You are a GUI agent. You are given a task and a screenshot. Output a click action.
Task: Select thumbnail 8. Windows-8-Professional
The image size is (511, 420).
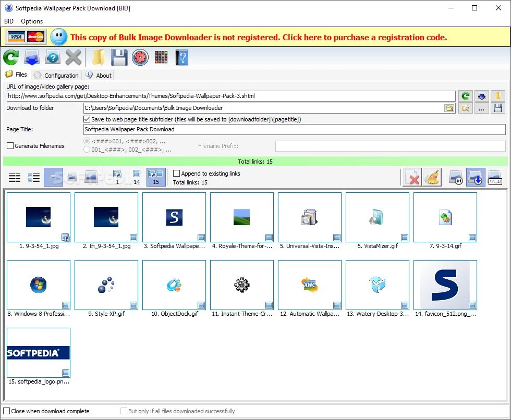click(x=39, y=285)
